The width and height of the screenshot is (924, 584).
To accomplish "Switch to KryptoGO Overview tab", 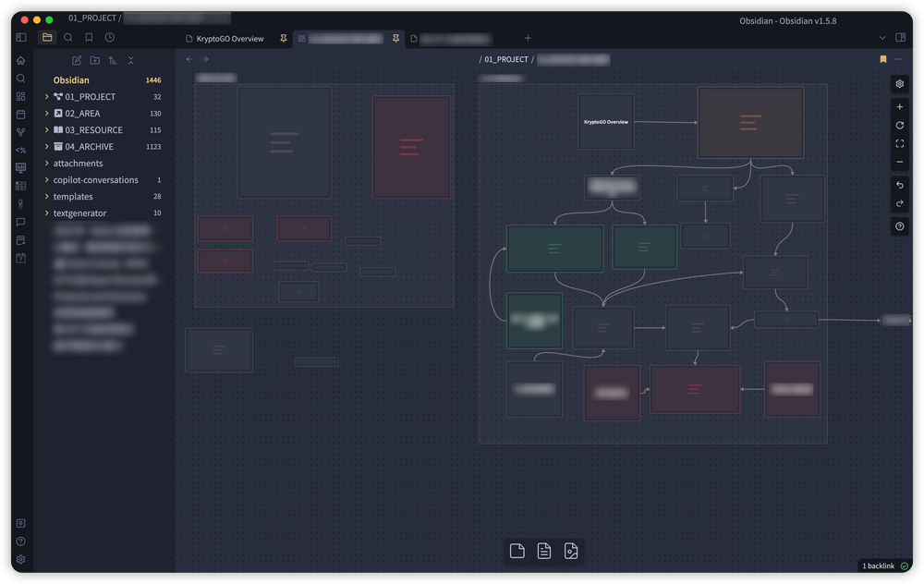I will coord(229,39).
